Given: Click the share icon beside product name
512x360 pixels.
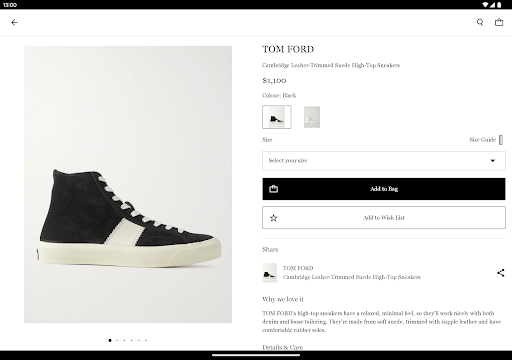Looking at the screenshot, I should [501, 273].
